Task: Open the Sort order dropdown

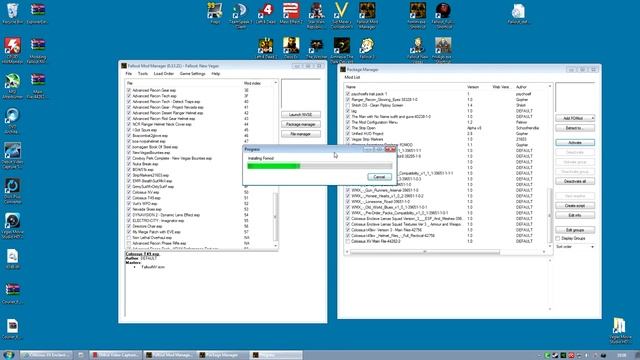Action: pyautogui.click(x=575, y=247)
